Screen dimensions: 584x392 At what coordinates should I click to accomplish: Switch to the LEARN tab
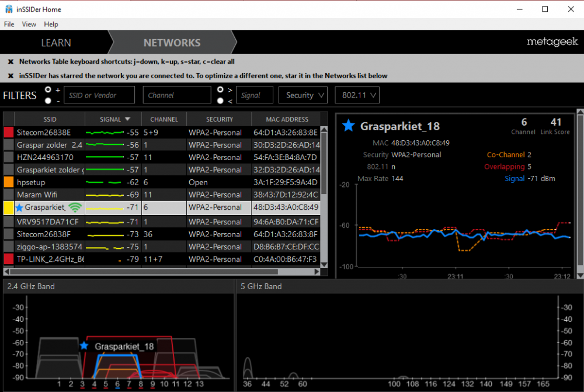tap(56, 43)
